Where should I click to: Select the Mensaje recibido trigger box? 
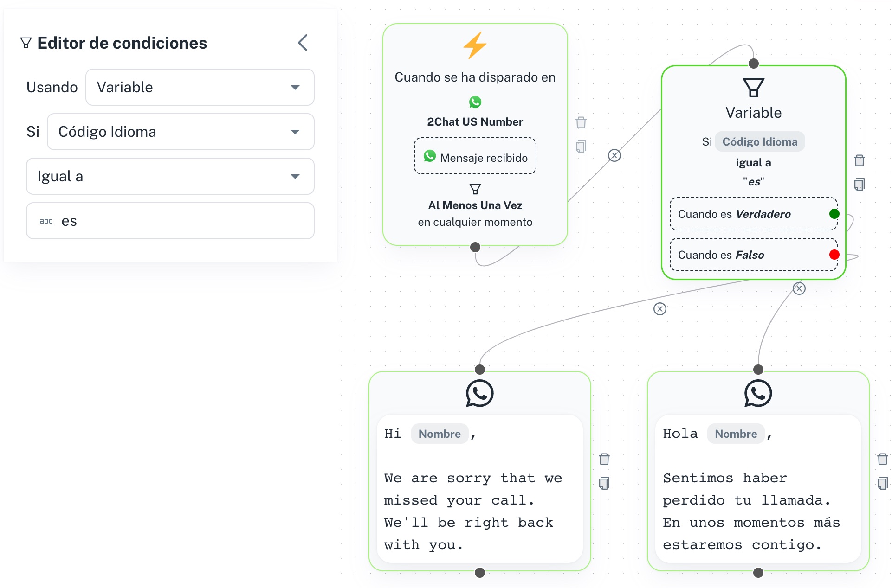point(475,156)
